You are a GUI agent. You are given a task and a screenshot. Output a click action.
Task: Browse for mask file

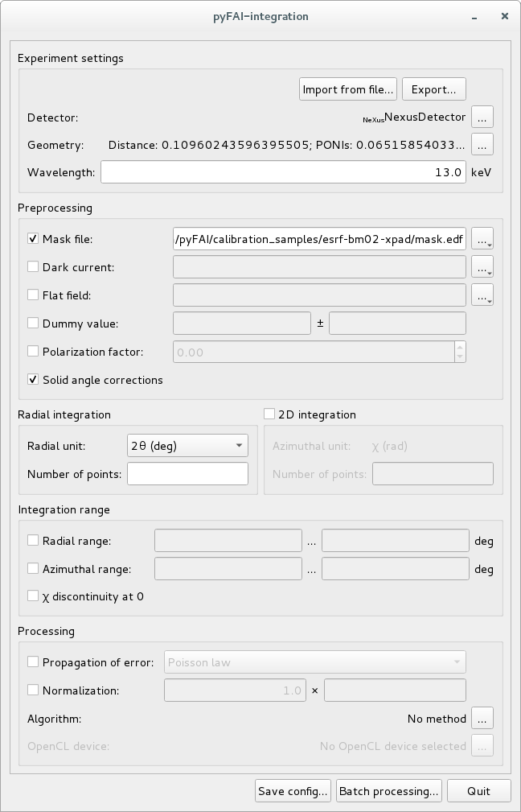[x=482, y=239]
